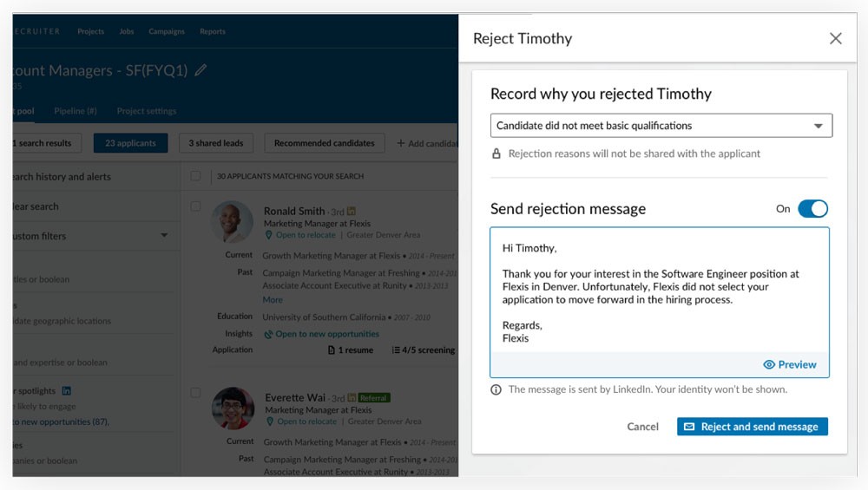Close the Reject Timothy panel
This screenshot has width=868, height=490.
coord(835,38)
